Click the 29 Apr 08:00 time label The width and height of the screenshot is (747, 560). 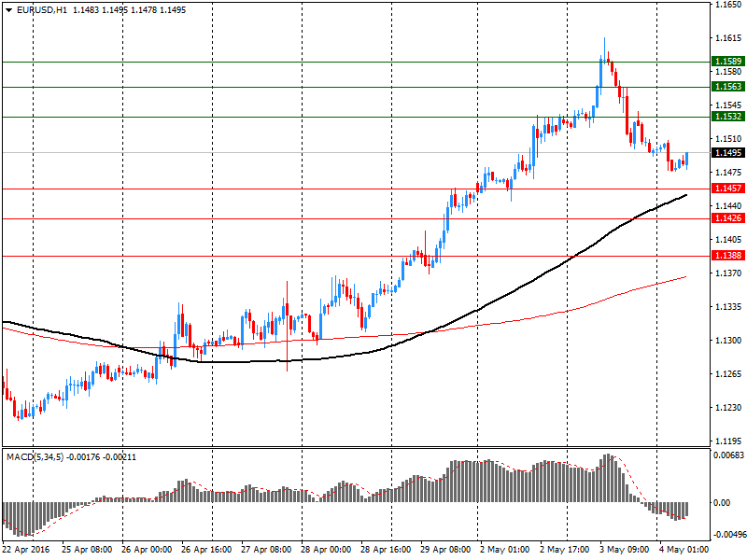[x=445, y=550]
